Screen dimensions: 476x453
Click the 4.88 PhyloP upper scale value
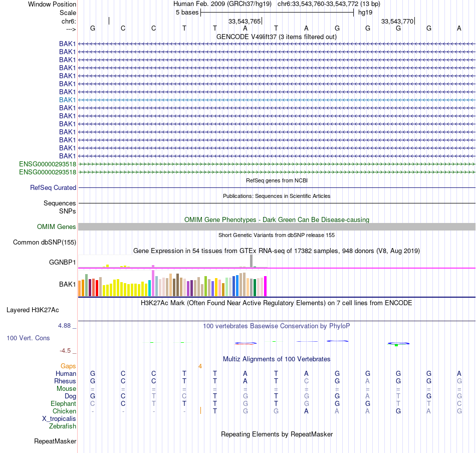[x=64, y=326]
